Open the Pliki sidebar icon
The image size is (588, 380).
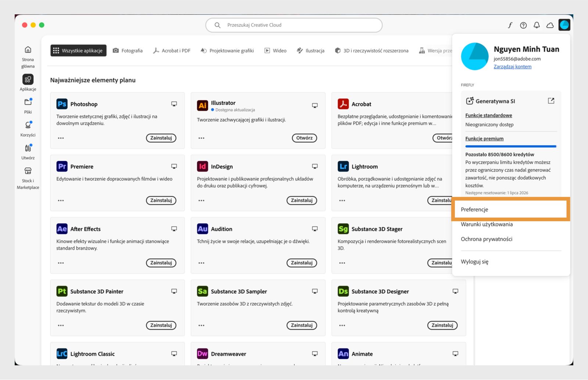[28, 102]
